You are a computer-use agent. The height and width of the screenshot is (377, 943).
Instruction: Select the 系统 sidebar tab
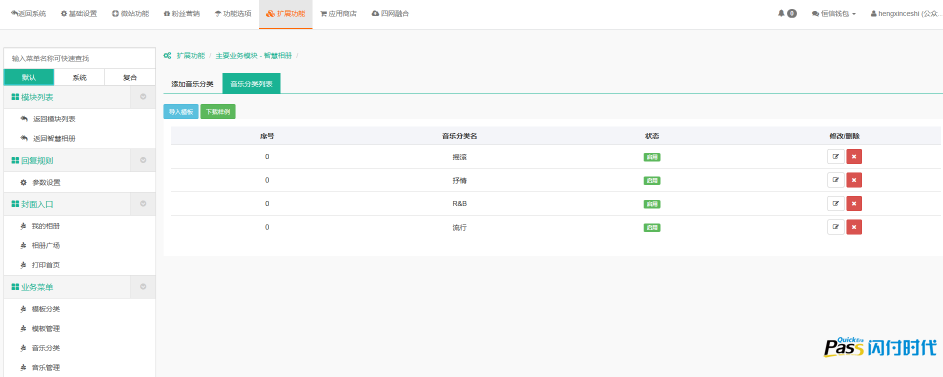click(x=79, y=78)
